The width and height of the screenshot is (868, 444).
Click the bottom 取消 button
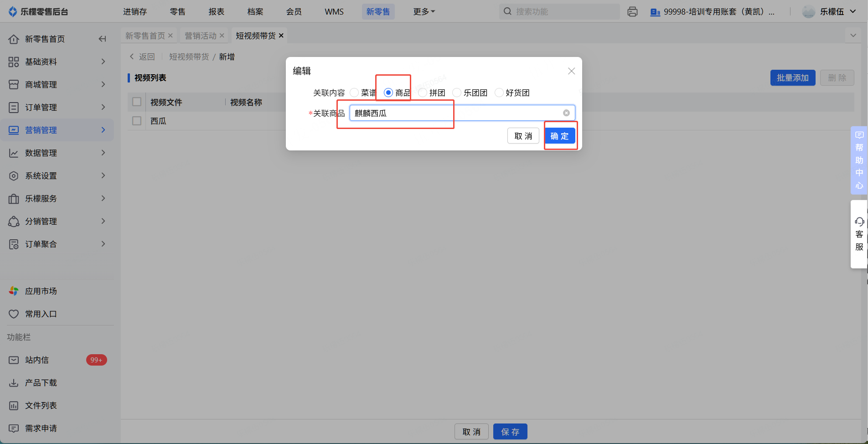[x=471, y=432]
